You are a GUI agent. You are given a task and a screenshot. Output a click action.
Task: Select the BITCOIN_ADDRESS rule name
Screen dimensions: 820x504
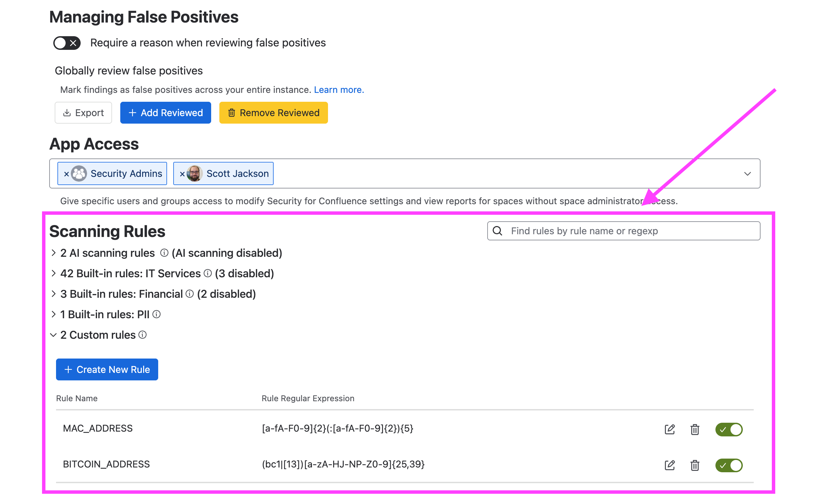click(106, 464)
